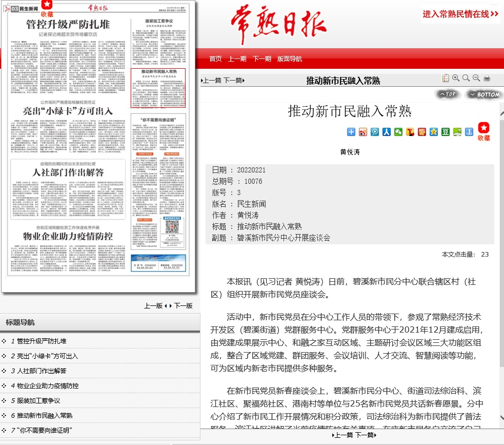Click the 03 民生新闻 page label

click(x=25, y=9)
